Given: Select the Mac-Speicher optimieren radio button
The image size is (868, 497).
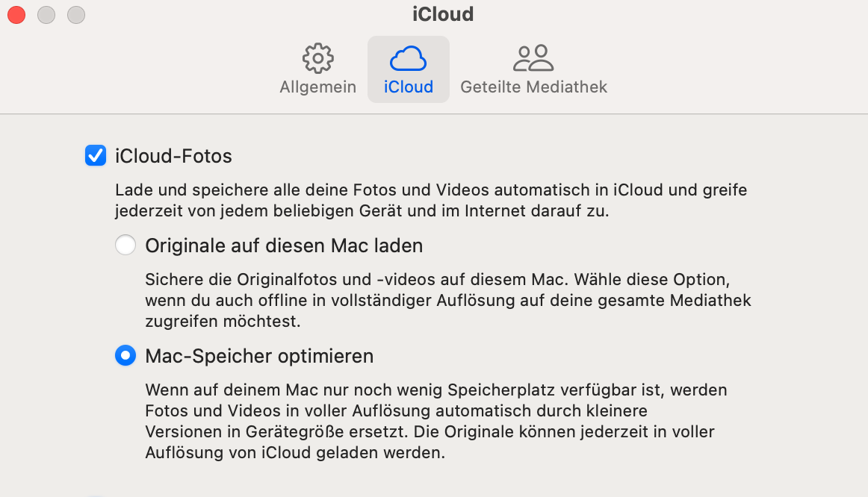Looking at the screenshot, I should [x=125, y=356].
